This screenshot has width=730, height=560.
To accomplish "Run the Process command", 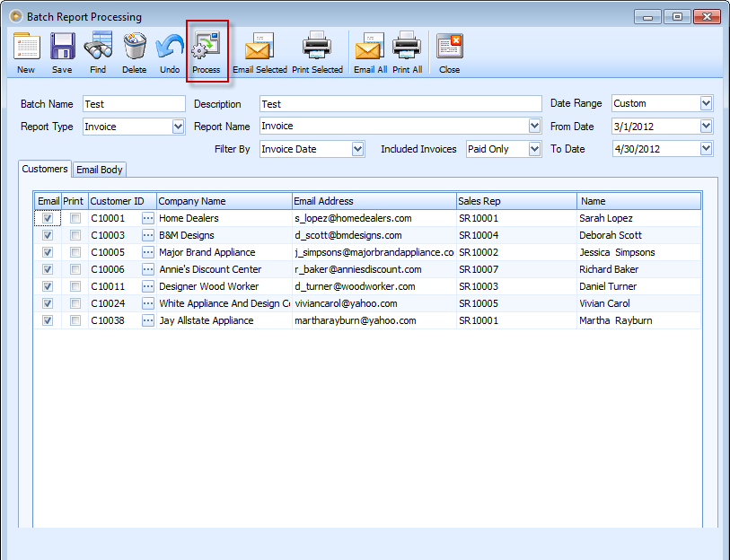I will [207, 52].
